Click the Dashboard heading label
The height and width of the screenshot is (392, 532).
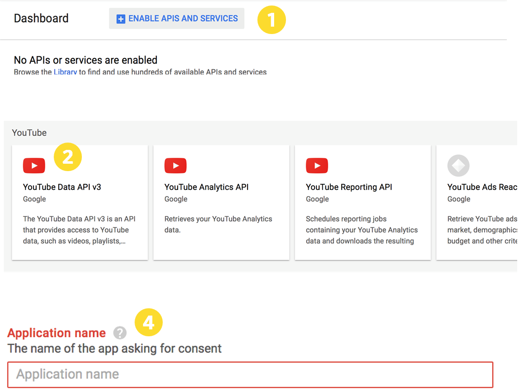tap(41, 18)
